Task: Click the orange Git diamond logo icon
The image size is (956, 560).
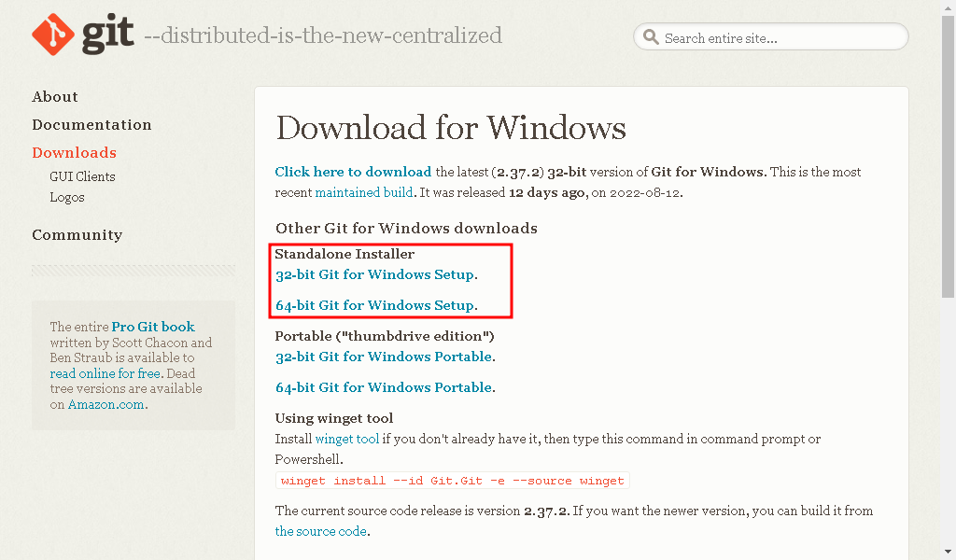Action: [53, 35]
